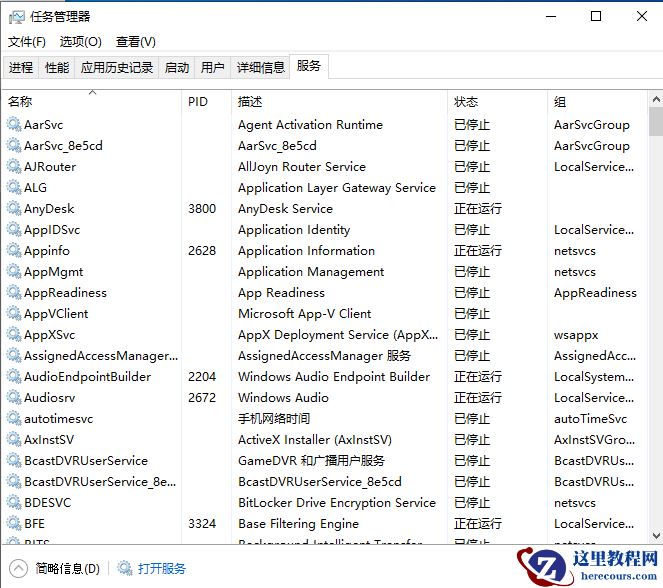The image size is (663, 588).
Task: Click the gear icon beside AnyDesk
Action: 14,209
